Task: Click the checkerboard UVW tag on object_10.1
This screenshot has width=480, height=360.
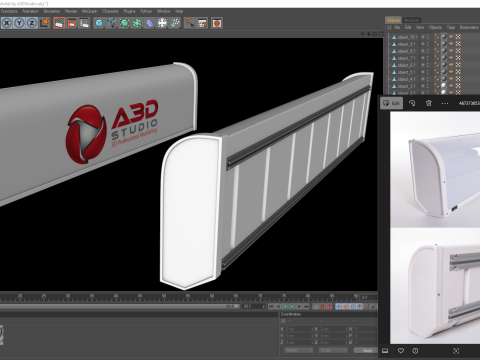Action: [458, 37]
